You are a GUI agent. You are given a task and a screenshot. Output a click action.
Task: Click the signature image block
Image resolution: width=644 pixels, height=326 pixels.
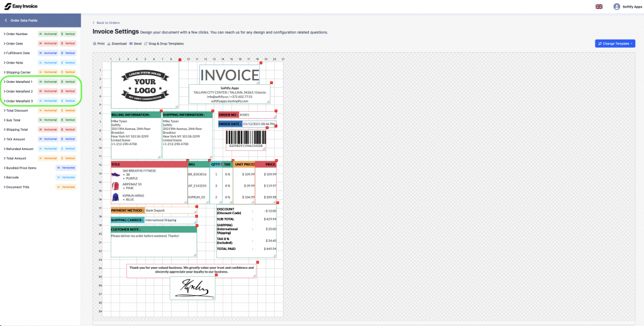[192, 288]
